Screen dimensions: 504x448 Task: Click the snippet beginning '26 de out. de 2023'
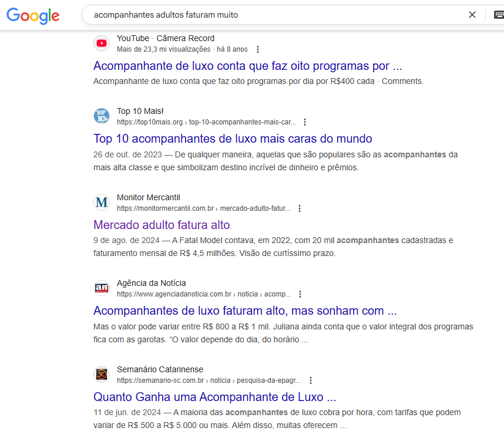pos(275,161)
